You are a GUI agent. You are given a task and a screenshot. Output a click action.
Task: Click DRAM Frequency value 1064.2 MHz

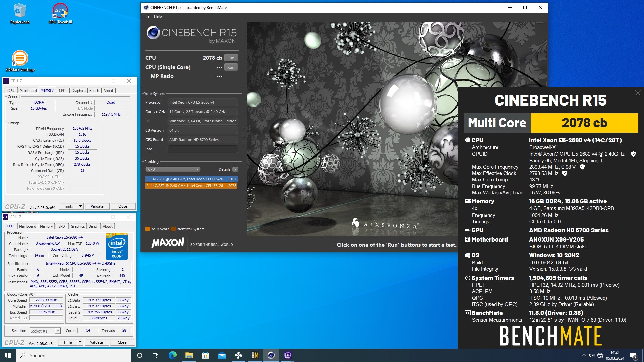82,129
